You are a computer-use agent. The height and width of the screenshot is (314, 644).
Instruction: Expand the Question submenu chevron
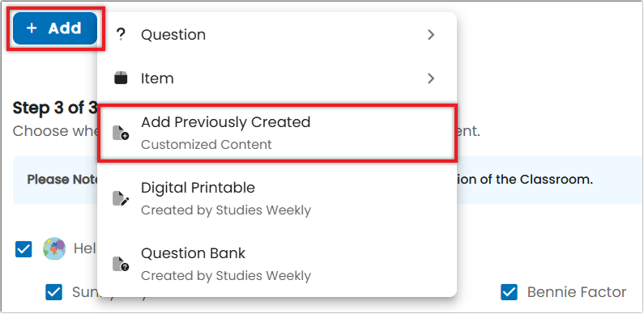431,35
